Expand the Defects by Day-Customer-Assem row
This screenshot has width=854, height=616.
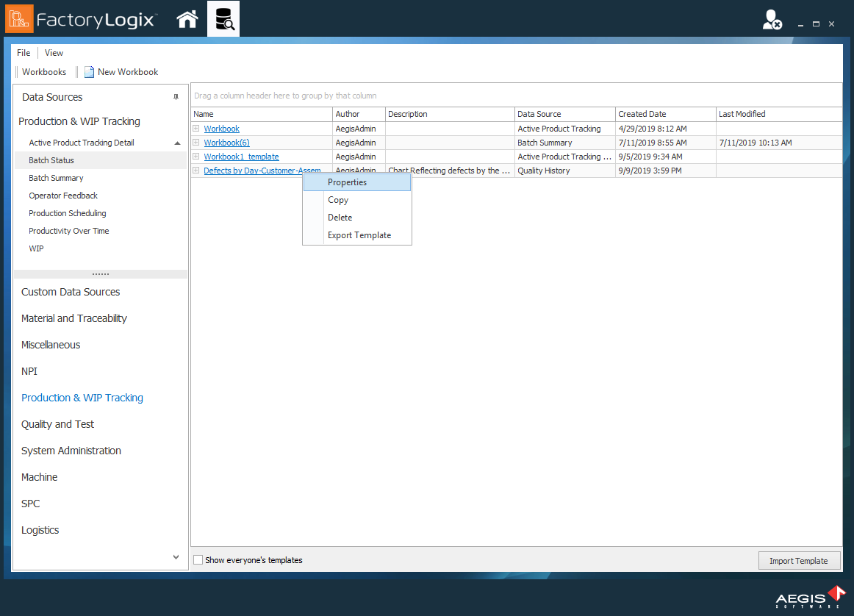tap(195, 170)
